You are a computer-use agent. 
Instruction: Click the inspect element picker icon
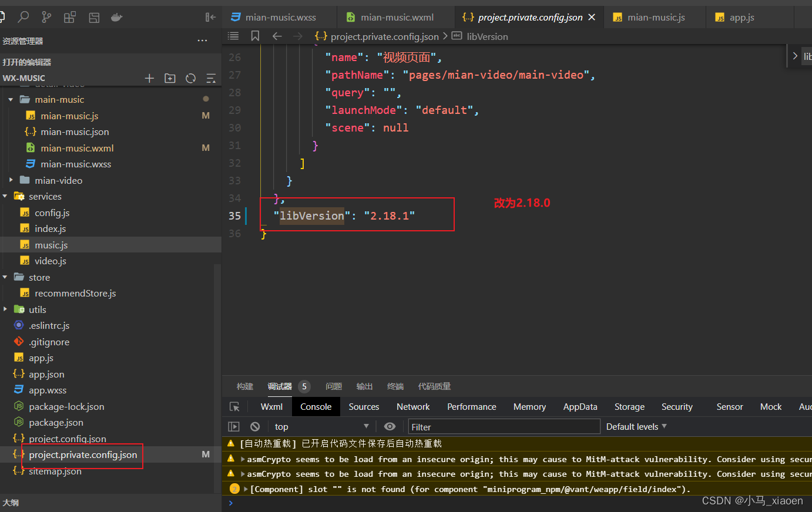coord(234,406)
